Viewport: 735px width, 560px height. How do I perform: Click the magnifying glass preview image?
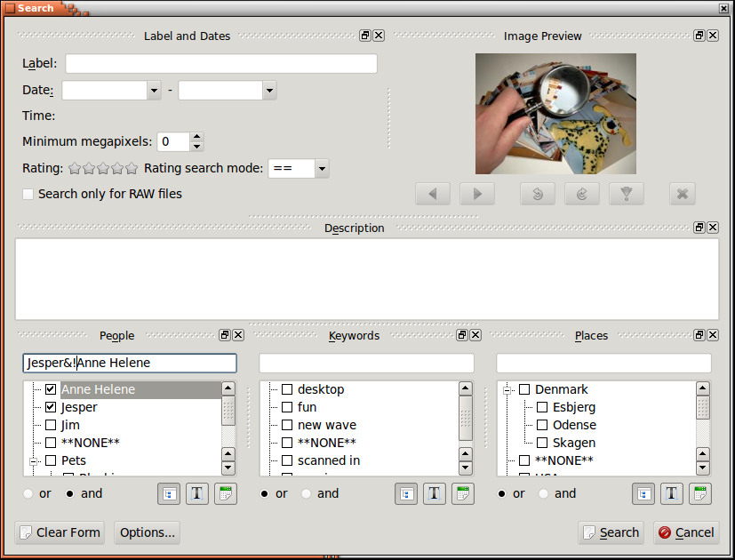(556, 114)
